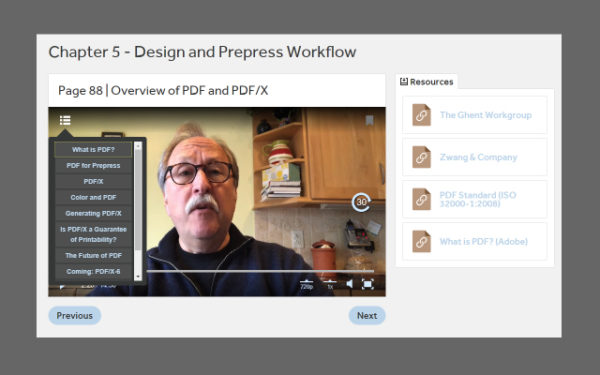Click the chapter list scrollbar up arrow

138,145
